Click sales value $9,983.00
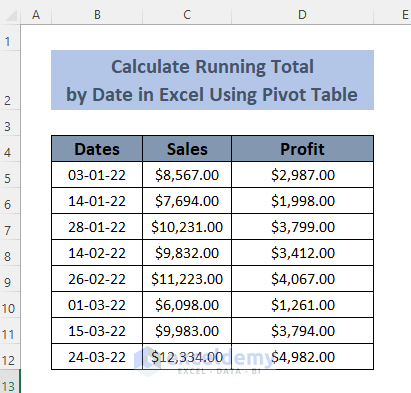 [187, 331]
